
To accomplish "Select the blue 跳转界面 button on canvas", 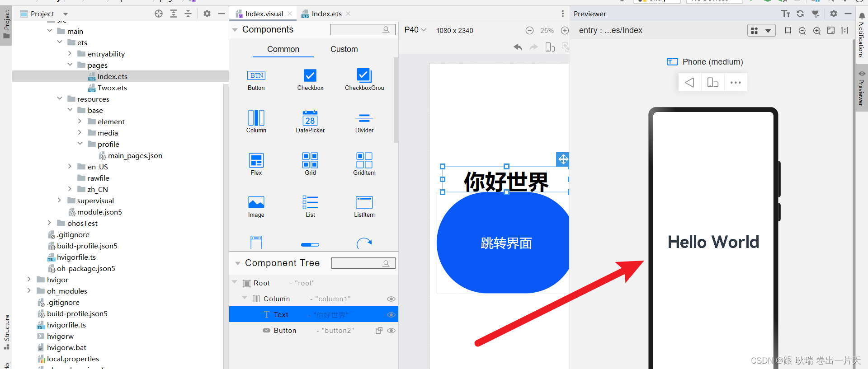I will (503, 243).
